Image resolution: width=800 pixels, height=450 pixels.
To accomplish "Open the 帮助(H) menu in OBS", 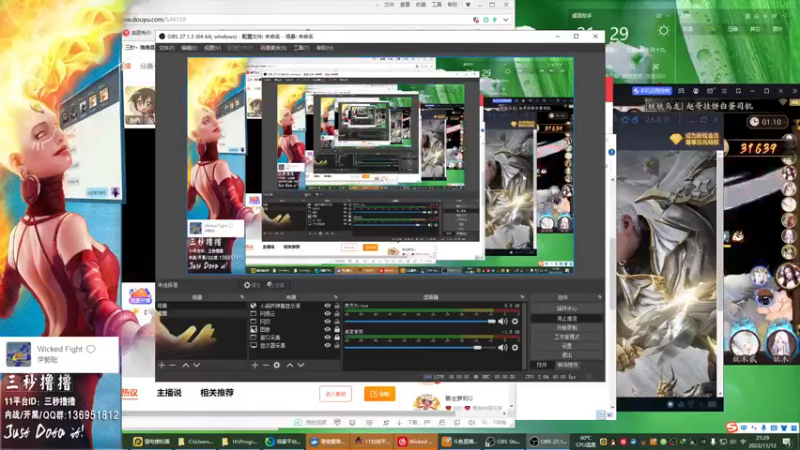I will pos(324,48).
